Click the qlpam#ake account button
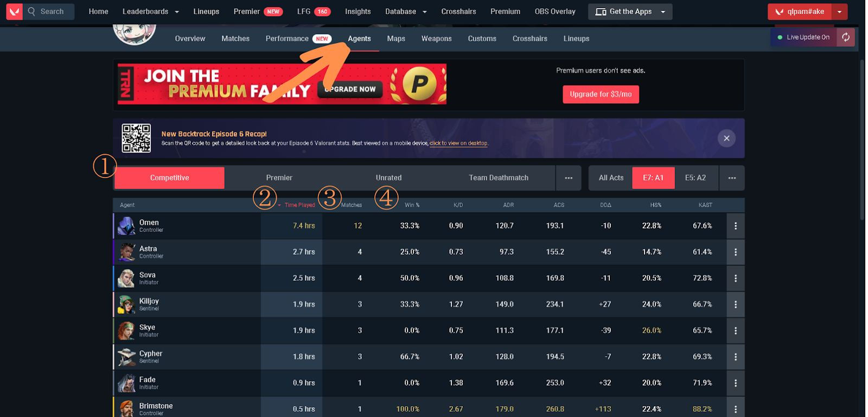This screenshot has width=868, height=417. coord(800,11)
